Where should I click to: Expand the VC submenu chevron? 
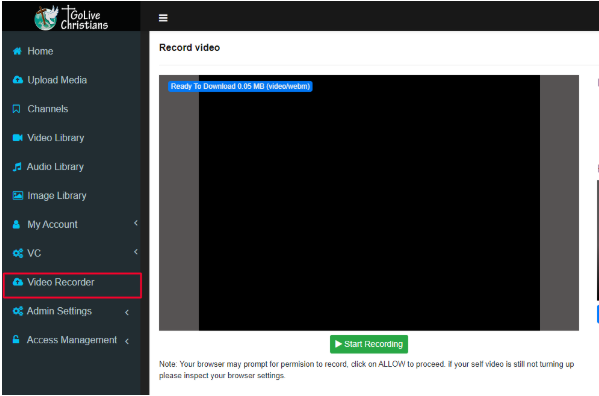136,252
